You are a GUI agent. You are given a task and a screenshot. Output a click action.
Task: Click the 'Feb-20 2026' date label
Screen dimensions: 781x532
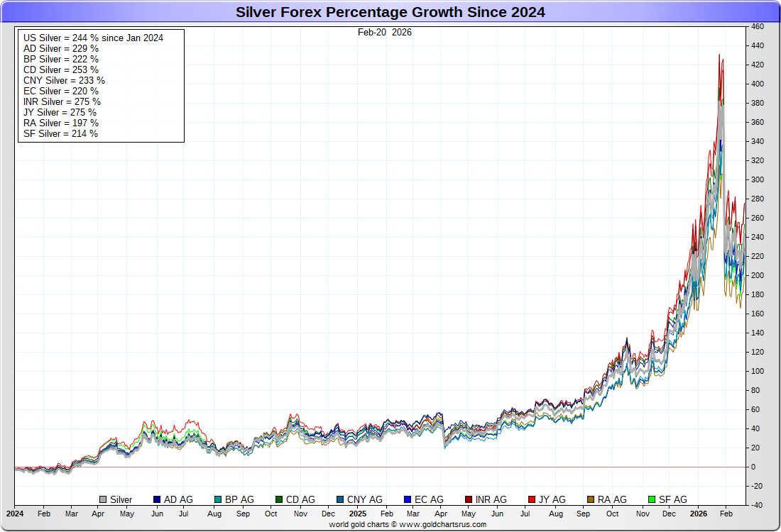[384, 32]
